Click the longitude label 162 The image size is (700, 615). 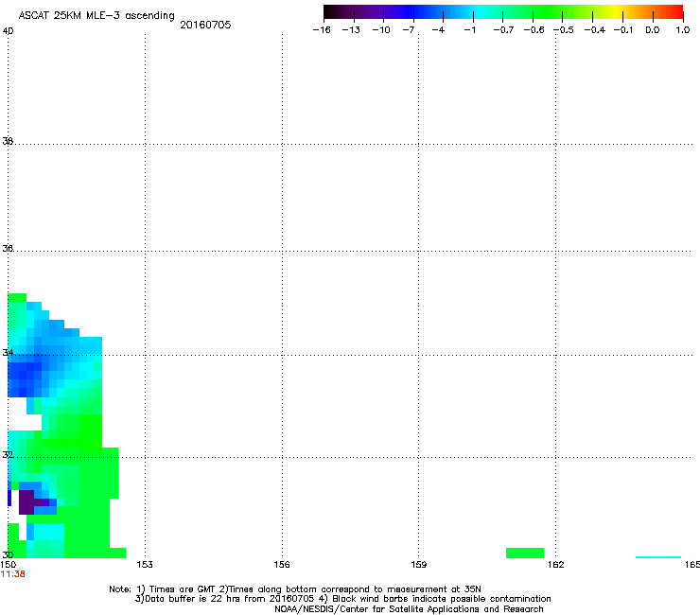point(556,565)
